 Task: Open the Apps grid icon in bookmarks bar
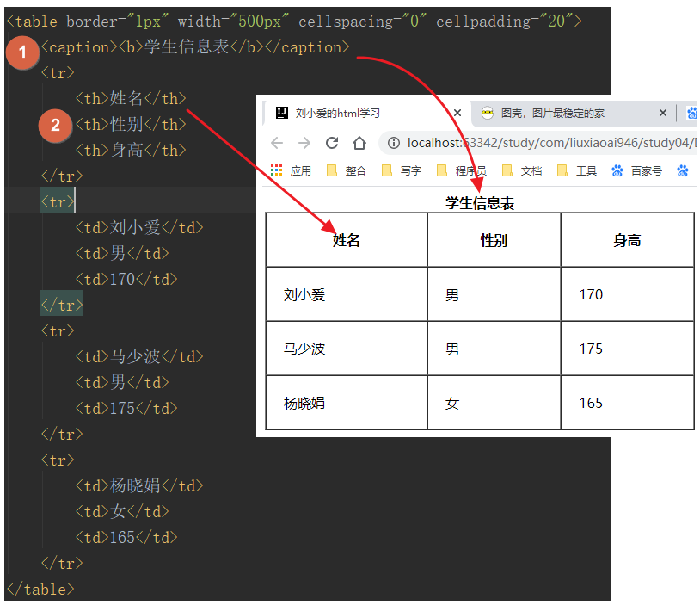(x=276, y=170)
